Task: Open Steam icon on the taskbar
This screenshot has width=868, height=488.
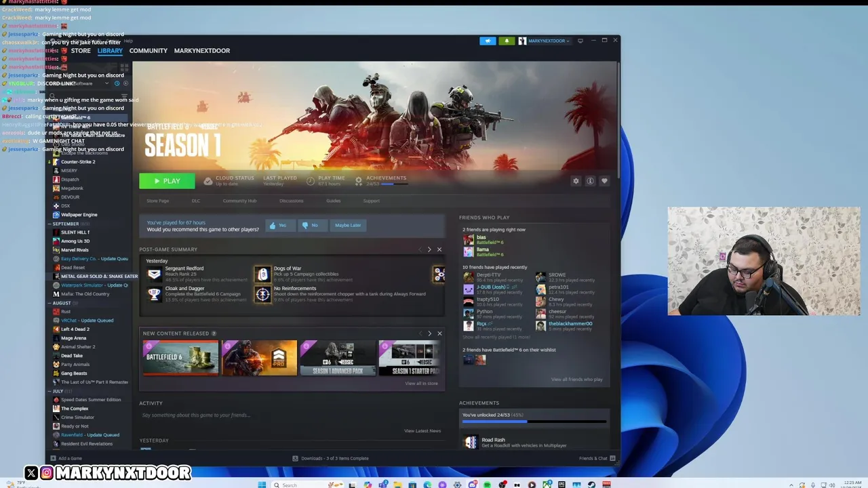Action: pyautogui.click(x=591, y=485)
